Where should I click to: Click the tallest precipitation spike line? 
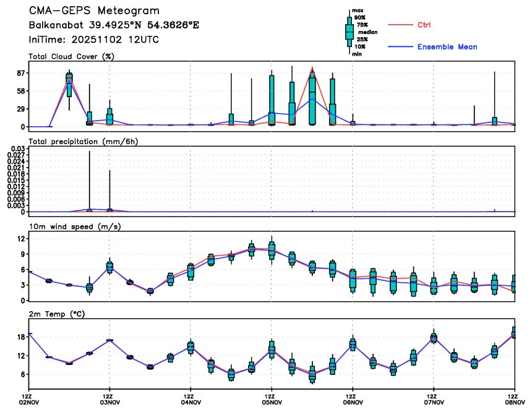click(x=90, y=179)
